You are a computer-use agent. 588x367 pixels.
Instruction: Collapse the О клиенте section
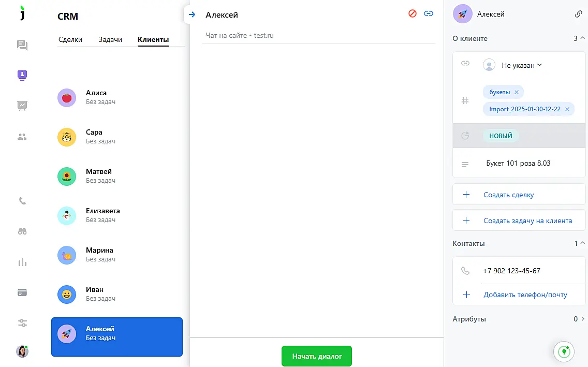[582, 38]
